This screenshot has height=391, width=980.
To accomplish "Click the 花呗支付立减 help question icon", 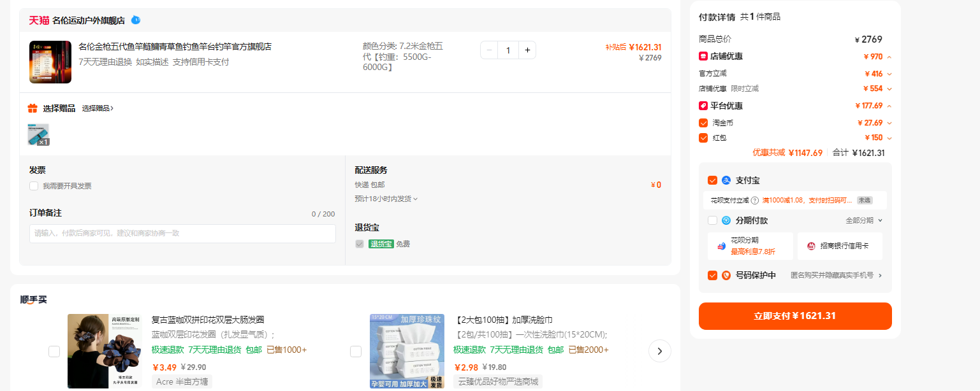I will [x=755, y=201].
